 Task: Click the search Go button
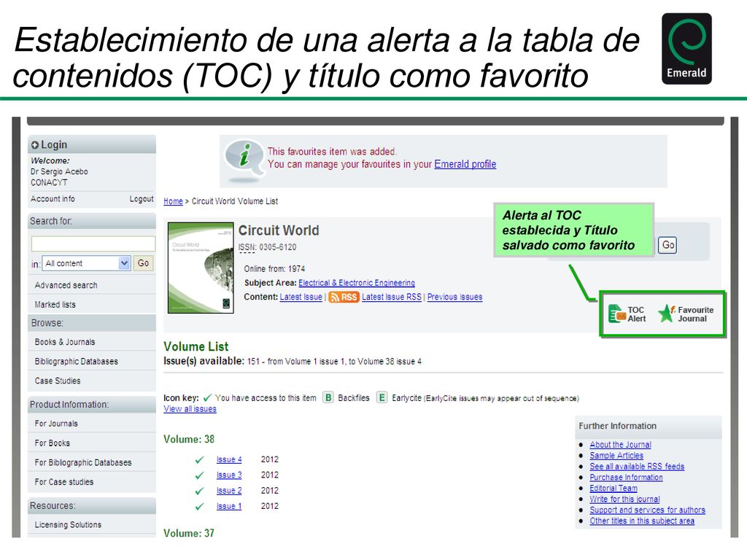point(144,263)
